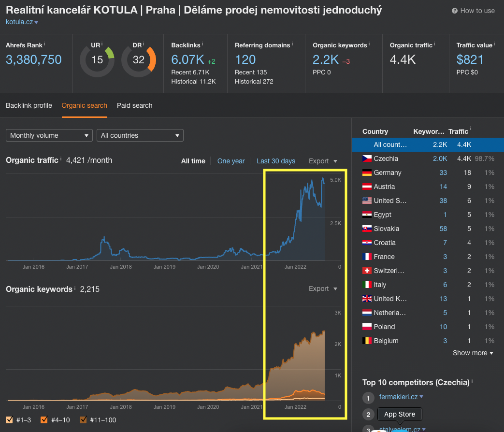Click the Austria flag icon
The image size is (504, 432).
point(367,187)
